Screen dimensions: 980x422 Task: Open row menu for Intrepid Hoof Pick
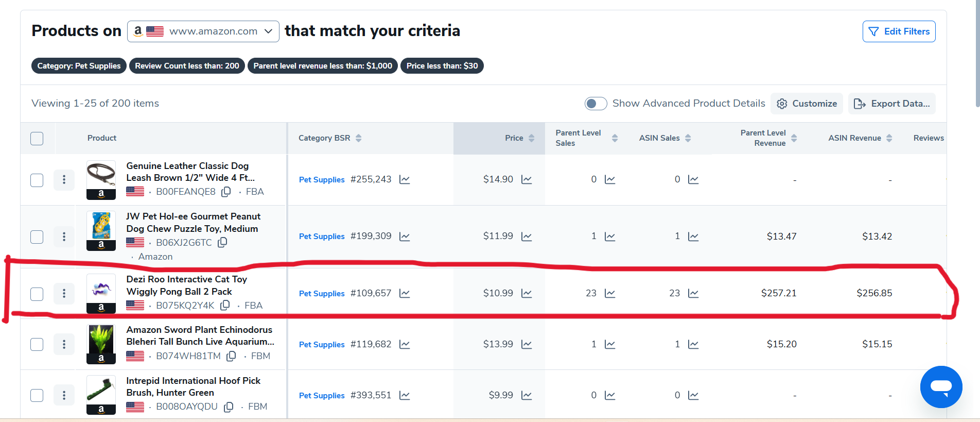point(64,395)
